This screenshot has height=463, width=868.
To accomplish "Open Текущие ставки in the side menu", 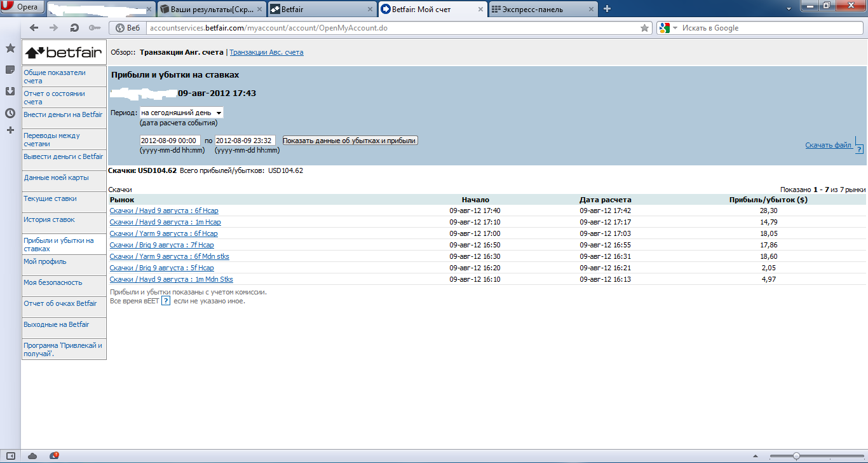I will [64, 202].
